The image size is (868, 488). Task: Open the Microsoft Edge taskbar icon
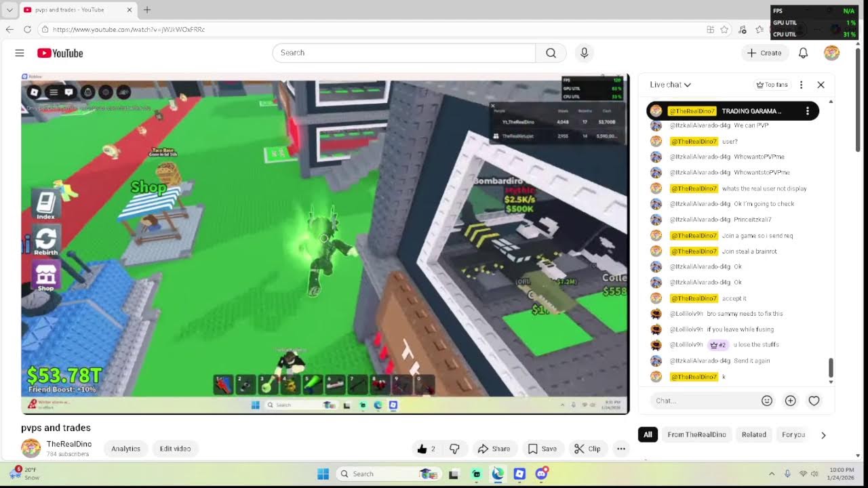[x=498, y=474]
